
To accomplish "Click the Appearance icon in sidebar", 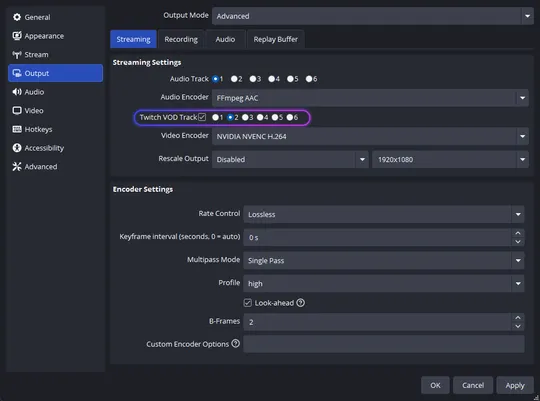I will 17,35.
